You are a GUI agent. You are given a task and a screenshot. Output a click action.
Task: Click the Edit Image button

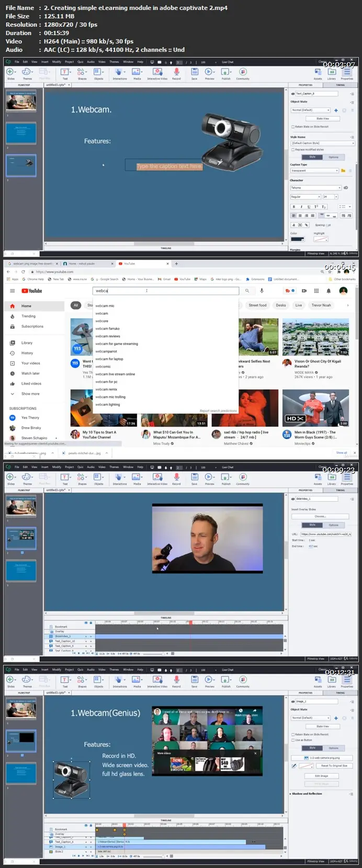[321, 776]
